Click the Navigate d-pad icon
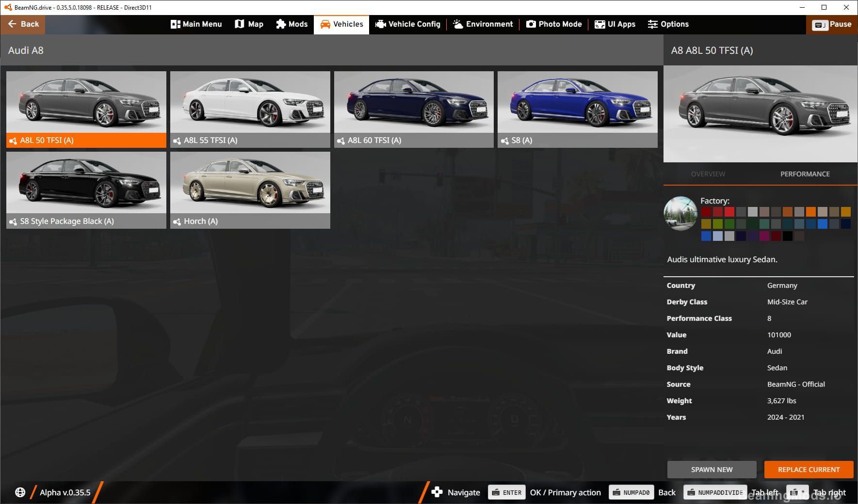 (437, 492)
